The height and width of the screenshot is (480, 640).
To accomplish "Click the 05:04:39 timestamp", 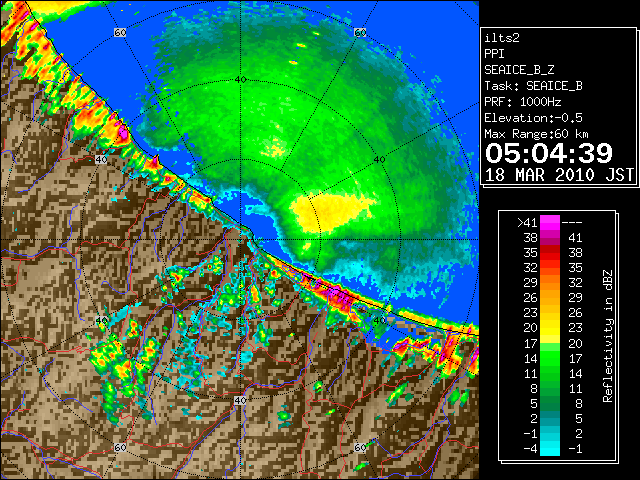I will [549, 153].
